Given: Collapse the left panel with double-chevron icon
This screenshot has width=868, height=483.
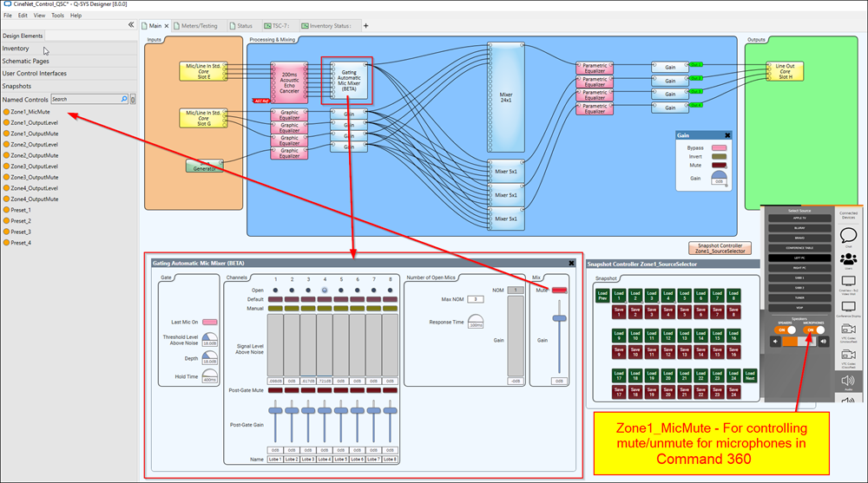Looking at the screenshot, I should pyautogui.click(x=130, y=25).
